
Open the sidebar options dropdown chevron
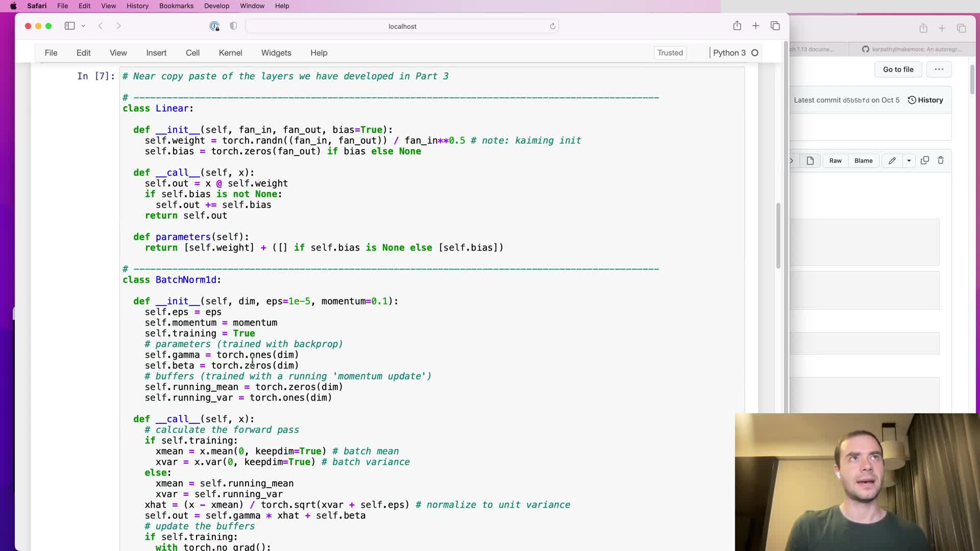(83, 26)
